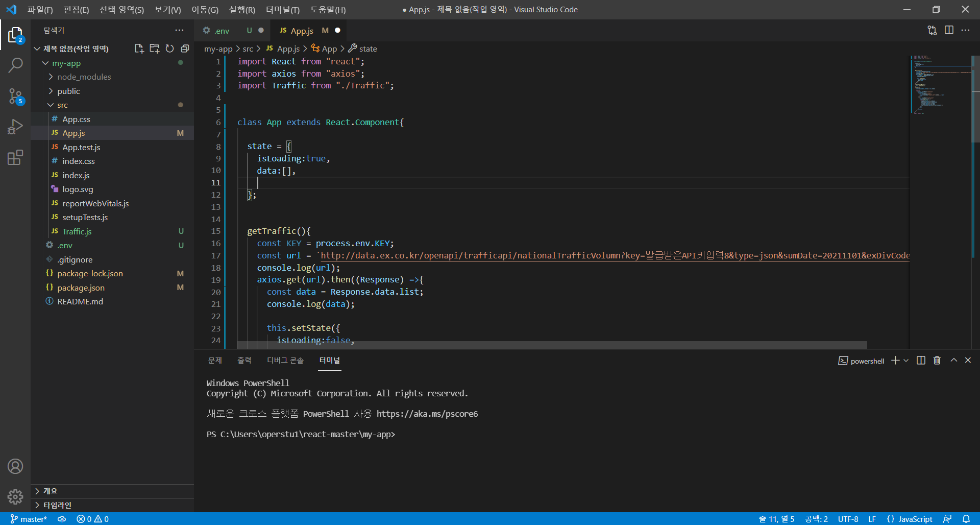Open the 터미널(T) menu

(x=283, y=10)
